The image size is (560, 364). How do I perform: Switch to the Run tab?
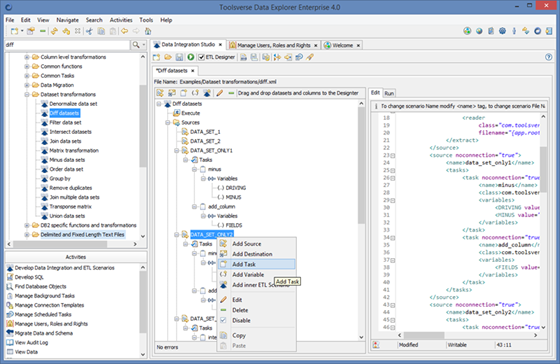point(389,93)
